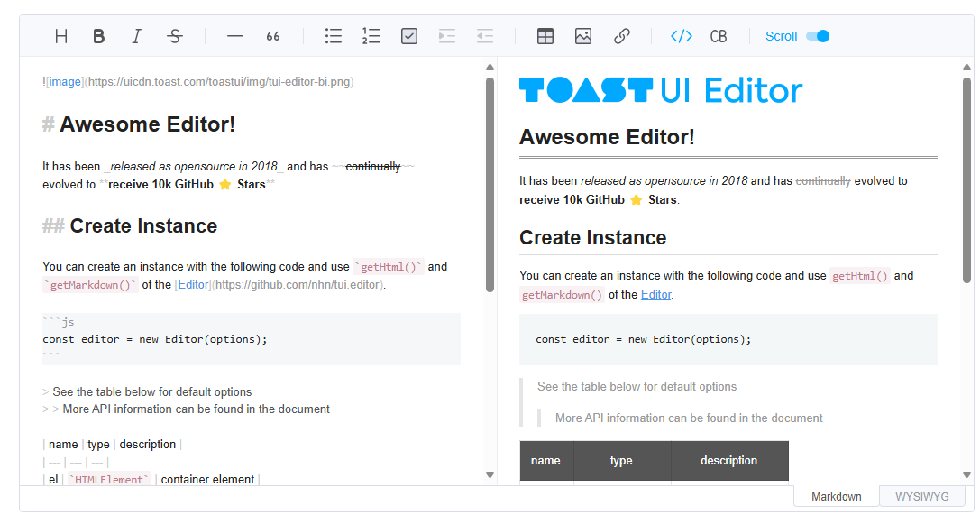Image resolution: width=980 pixels, height=524 pixels.
Task: Click the `getHtml()` code in markdown
Action: 389,267
